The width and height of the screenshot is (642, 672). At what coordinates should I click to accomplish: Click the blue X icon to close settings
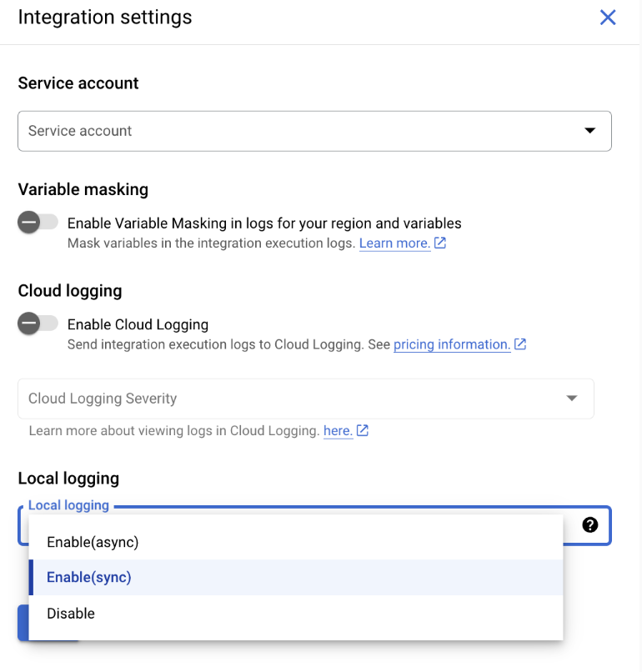608,17
